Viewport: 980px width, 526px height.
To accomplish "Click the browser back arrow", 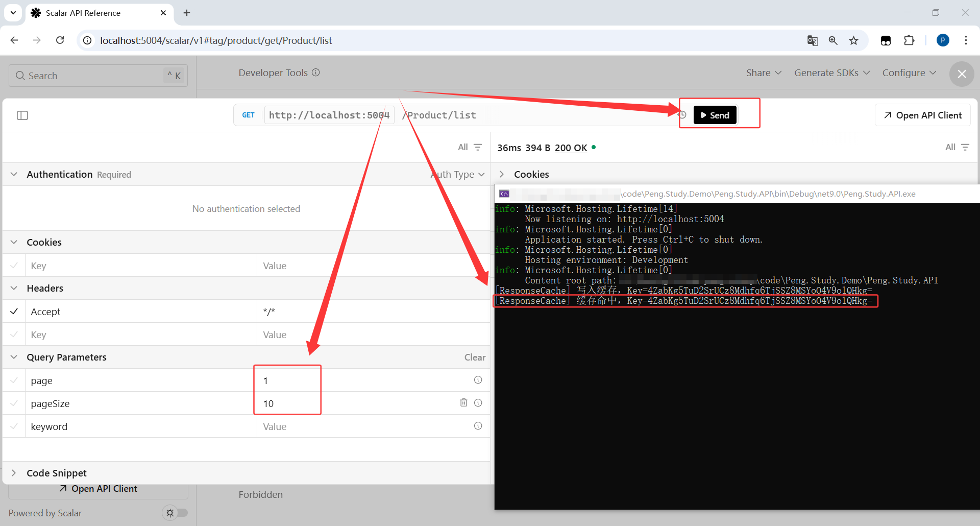I will [x=14, y=40].
